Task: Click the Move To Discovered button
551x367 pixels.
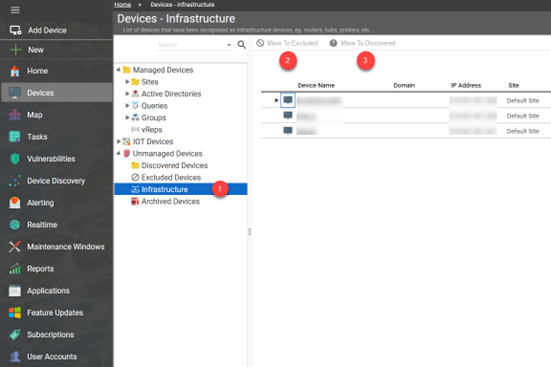Action: coord(362,43)
